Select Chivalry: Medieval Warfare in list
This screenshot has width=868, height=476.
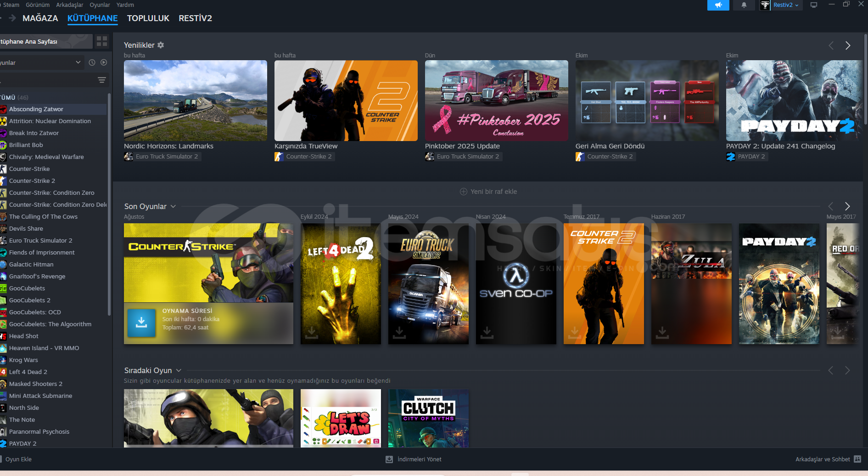point(53,157)
